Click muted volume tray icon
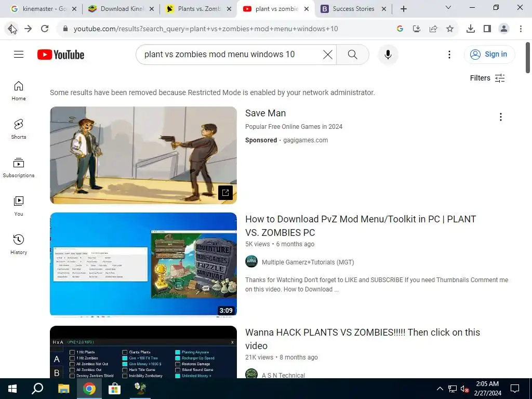532x399 pixels. click(x=464, y=389)
